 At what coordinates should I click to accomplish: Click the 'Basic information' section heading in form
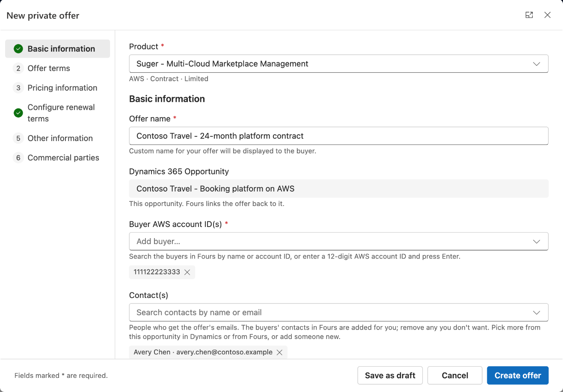(167, 99)
